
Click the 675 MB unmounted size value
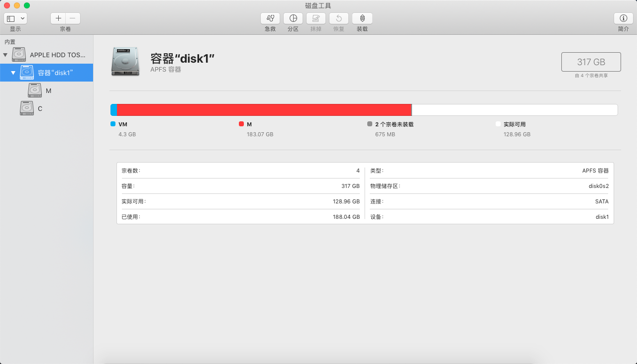pos(385,134)
